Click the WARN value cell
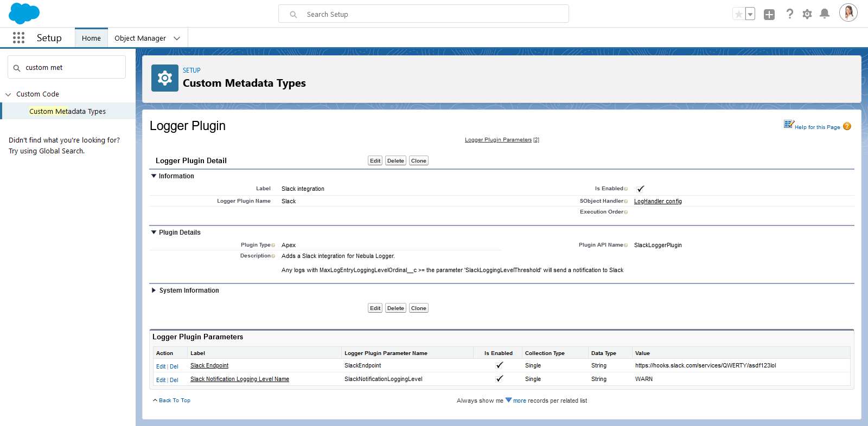The height and width of the screenshot is (426, 868). coord(644,379)
